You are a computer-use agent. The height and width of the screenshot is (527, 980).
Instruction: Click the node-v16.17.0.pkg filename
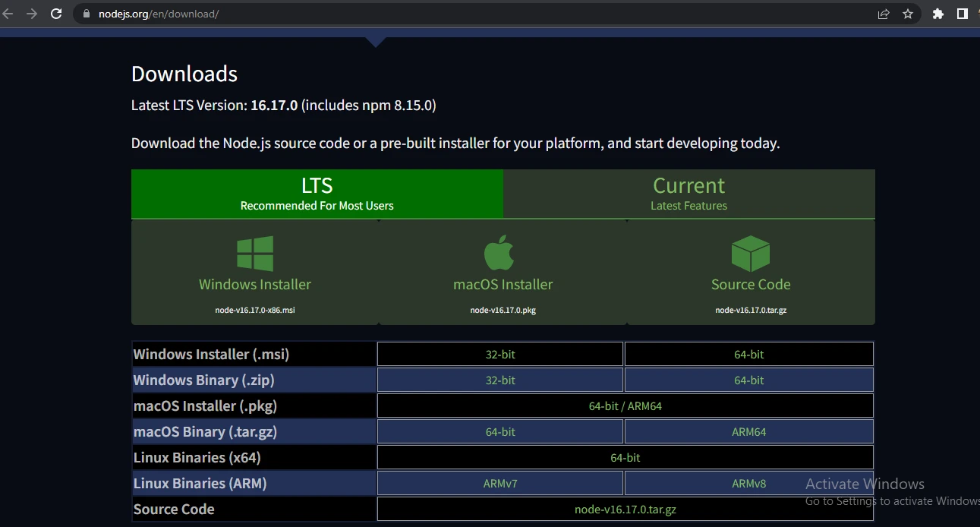point(503,311)
